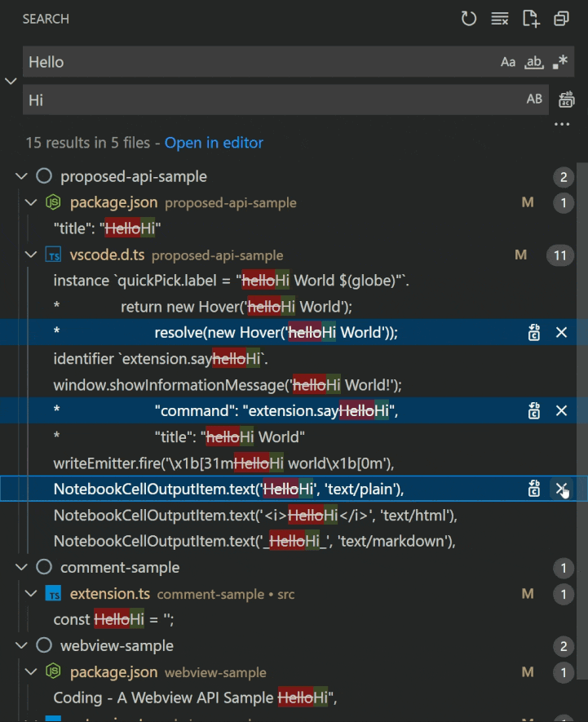Toggle Use Regular Expression option
The image size is (588, 722).
559,62
